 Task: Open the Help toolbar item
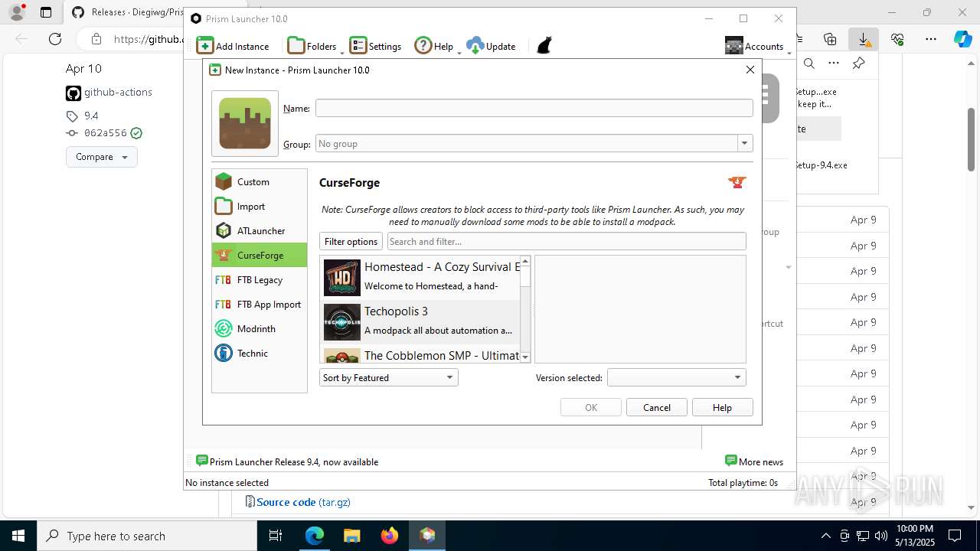434,46
